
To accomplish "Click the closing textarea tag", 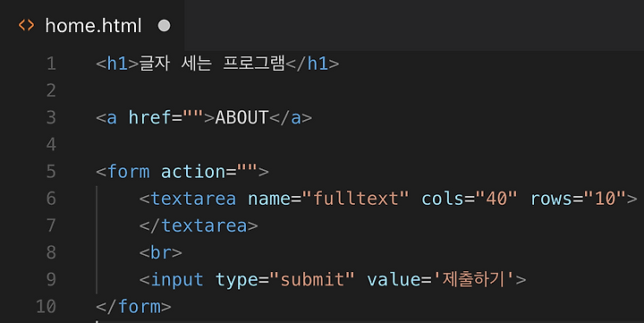I will point(199,225).
